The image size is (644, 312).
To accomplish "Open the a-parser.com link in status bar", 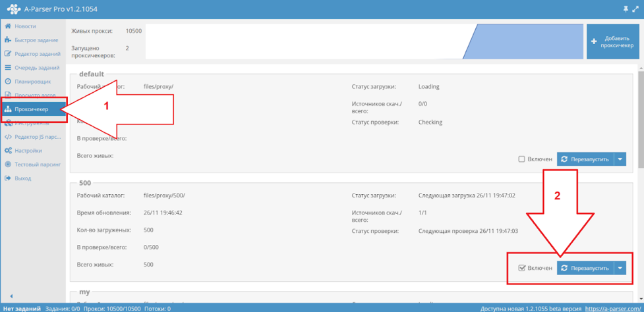I will [612, 308].
